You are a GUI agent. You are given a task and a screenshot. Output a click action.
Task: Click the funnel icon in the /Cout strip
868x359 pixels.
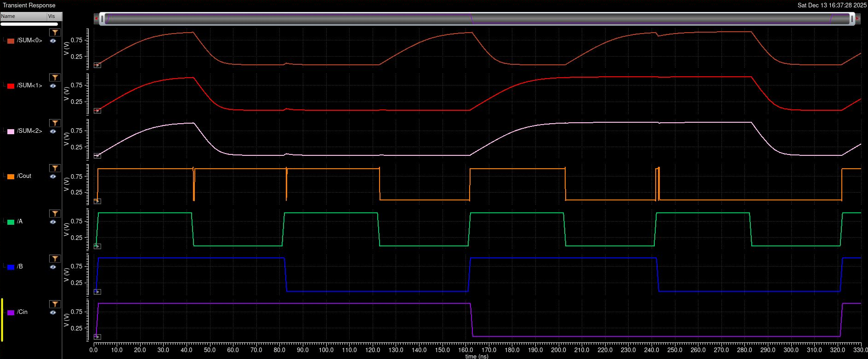point(55,168)
